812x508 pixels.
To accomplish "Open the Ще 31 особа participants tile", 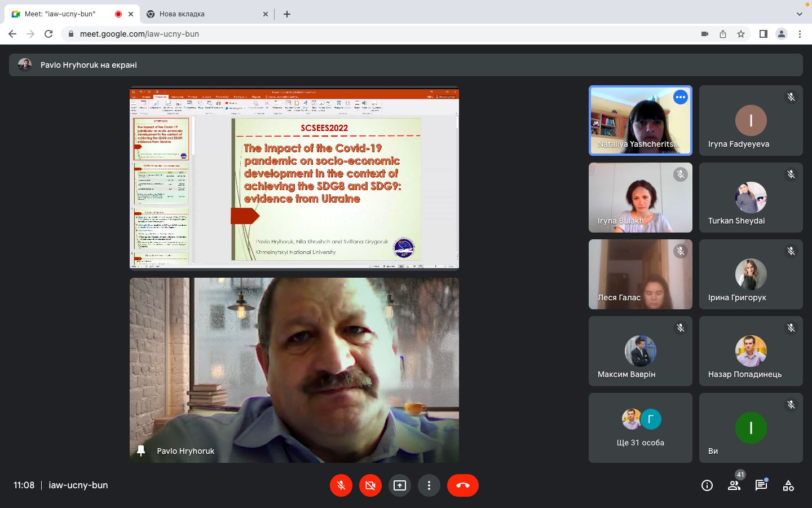I will coord(640,428).
